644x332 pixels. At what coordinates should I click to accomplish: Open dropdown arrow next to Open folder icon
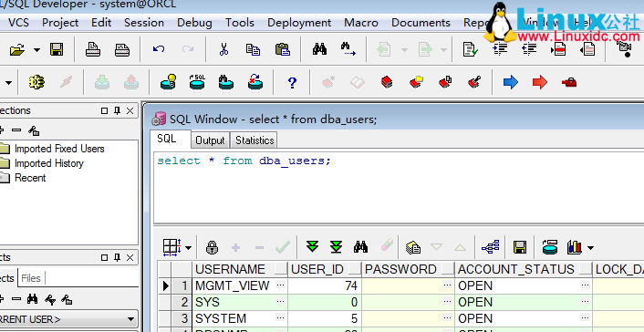click(x=37, y=50)
